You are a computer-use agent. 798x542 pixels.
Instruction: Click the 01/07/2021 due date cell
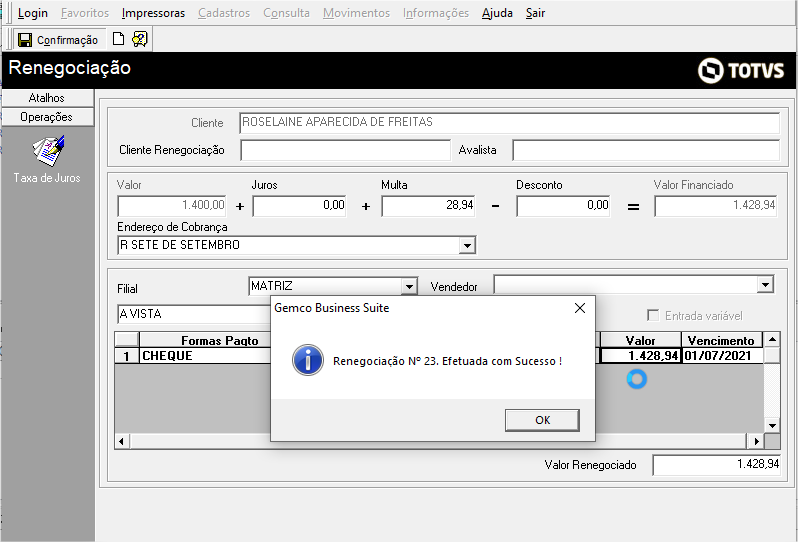point(722,356)
